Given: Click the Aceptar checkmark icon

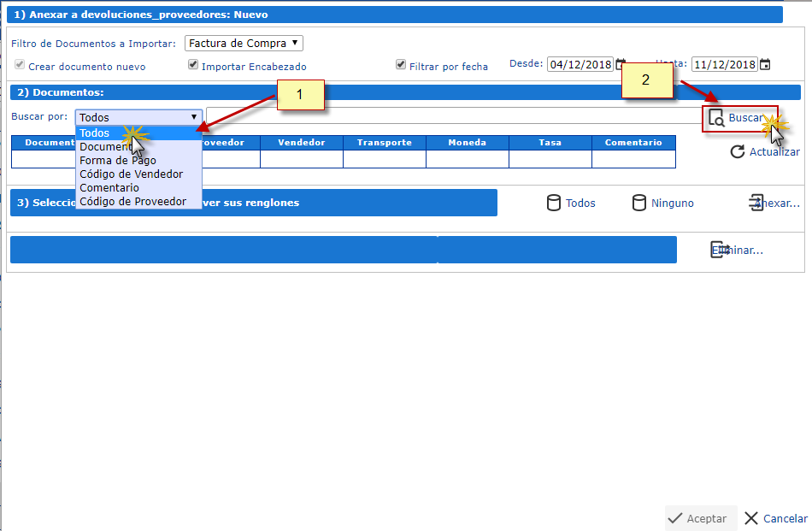Looking at the screenshot, I should 674,518.
